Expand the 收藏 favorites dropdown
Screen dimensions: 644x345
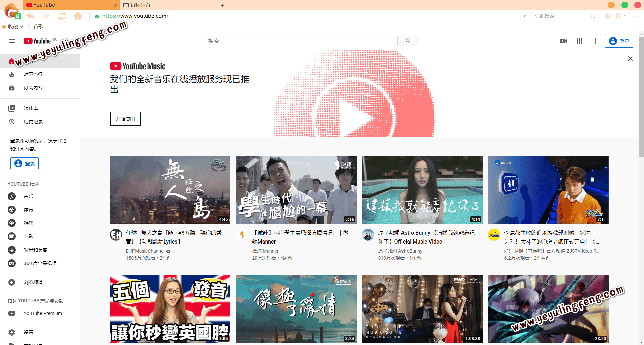click(22, 27)
